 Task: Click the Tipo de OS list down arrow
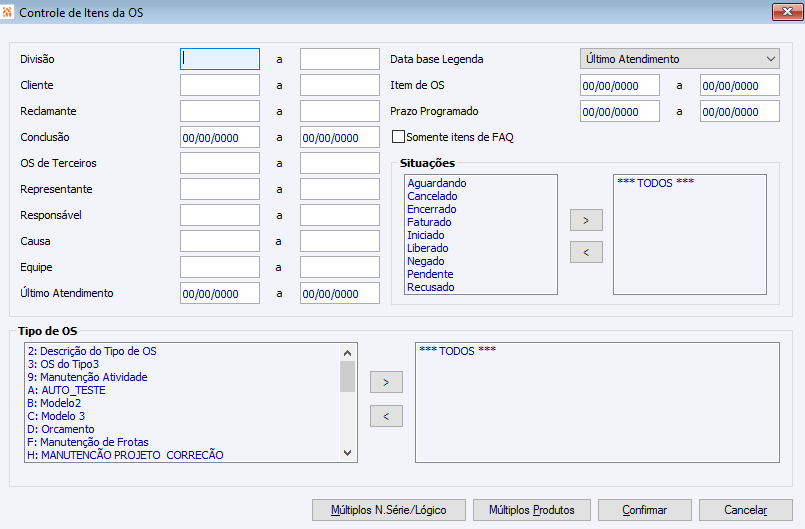[x=348, y=453]
